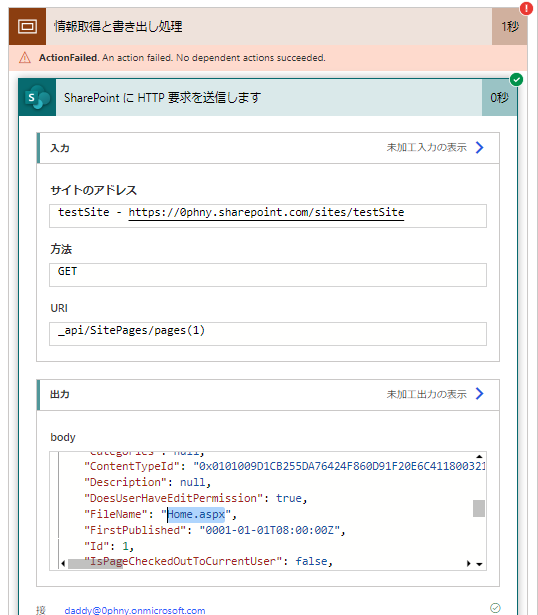Open the testSite SharePoint URL link
The image size is (538, 615).
(x=266, y=212)
